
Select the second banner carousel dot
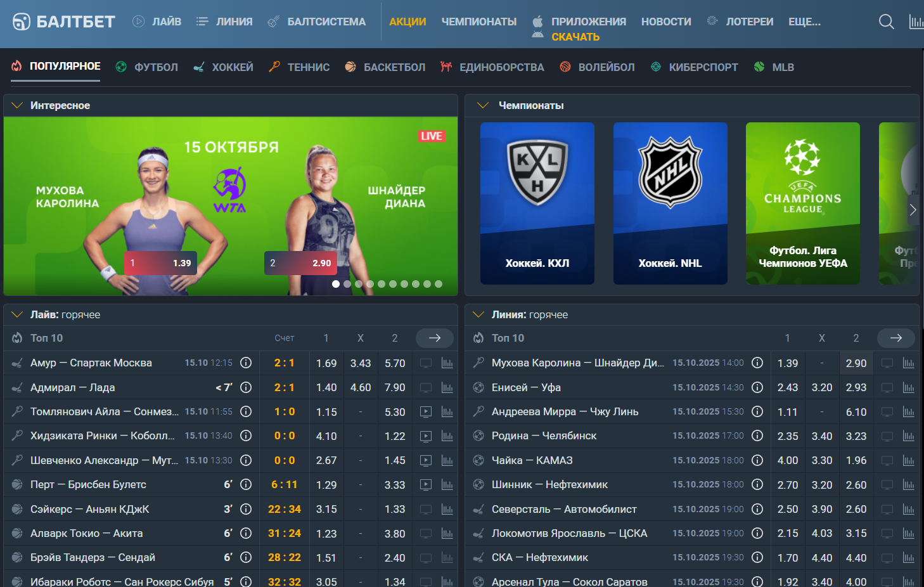click(x=347, y=284)
